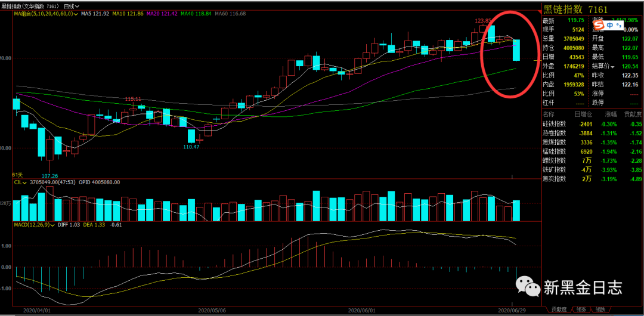Click the 昨结 value 122.16

631,85
